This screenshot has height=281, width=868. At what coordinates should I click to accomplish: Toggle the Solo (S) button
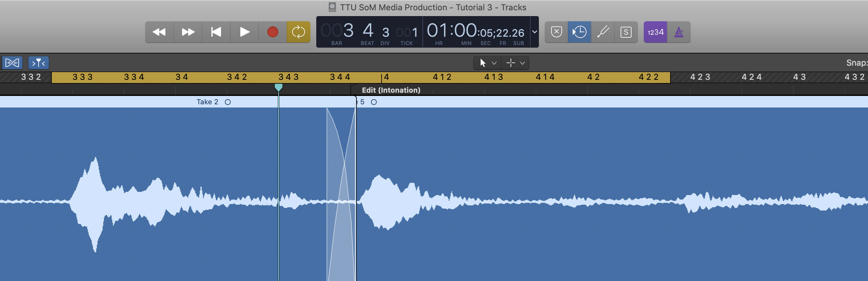point(626,32)
